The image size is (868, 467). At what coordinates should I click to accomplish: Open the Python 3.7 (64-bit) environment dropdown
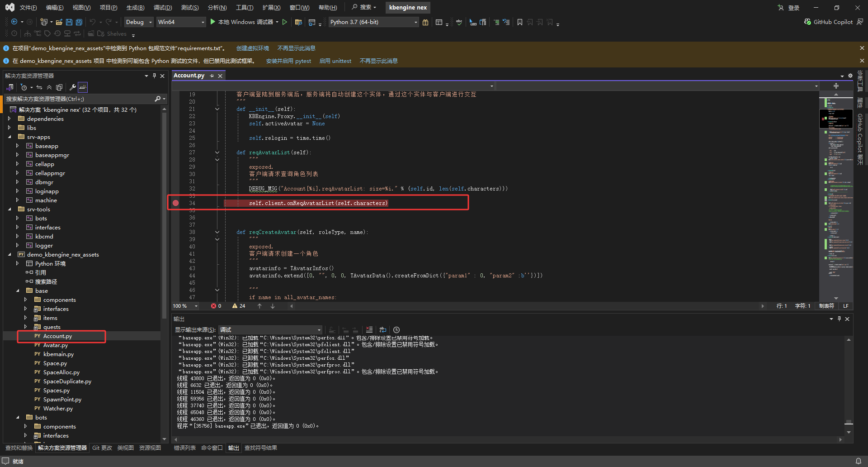tap(373, 22)
